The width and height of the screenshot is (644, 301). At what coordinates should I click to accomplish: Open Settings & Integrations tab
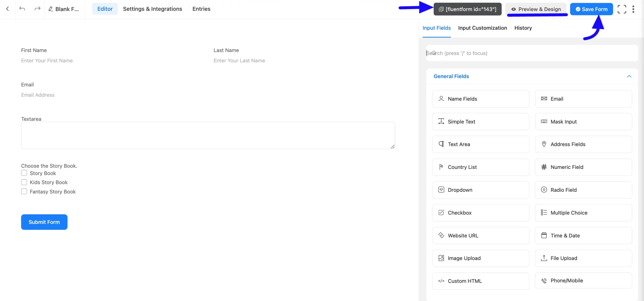(152, 9)
